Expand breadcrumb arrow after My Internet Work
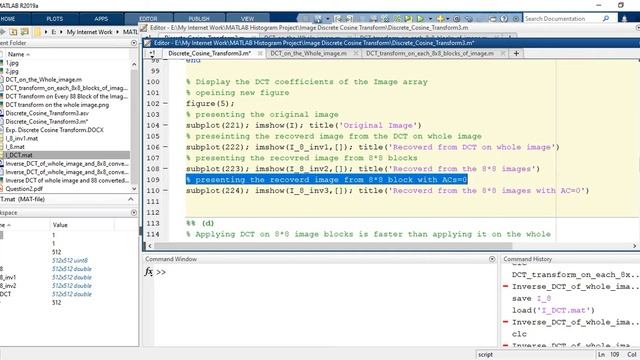Viewport: 640px width, 360px height. 118,31
